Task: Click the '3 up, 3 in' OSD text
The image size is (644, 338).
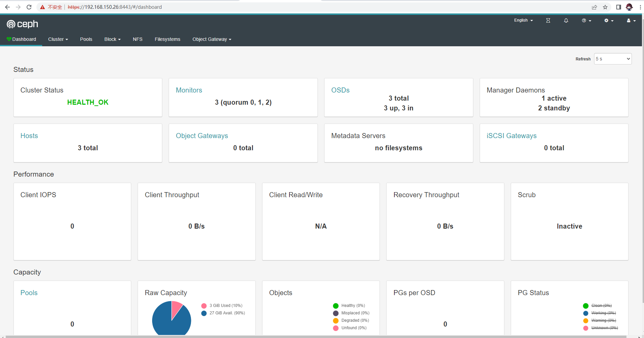Action: pyautogui.click(x=398, y=108)
